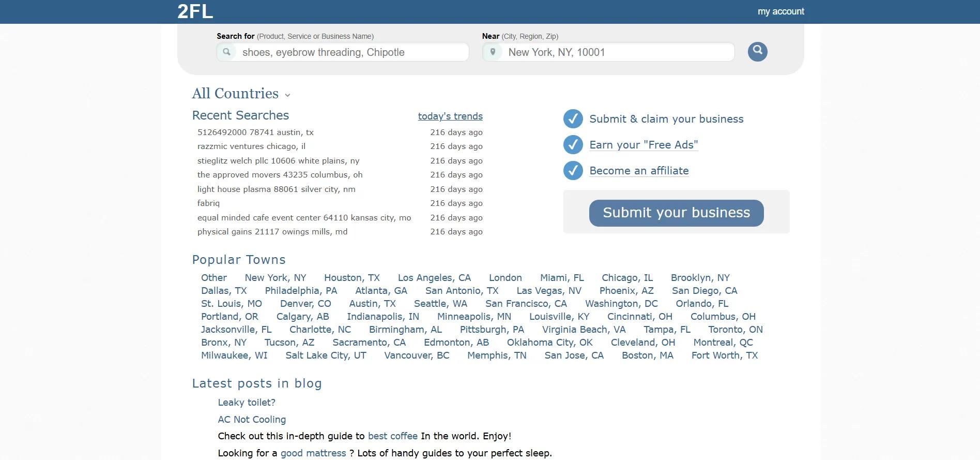Screen dimensions: 980x460
Task: Open Jacksonville, FL town link
Action: (236, 330)
